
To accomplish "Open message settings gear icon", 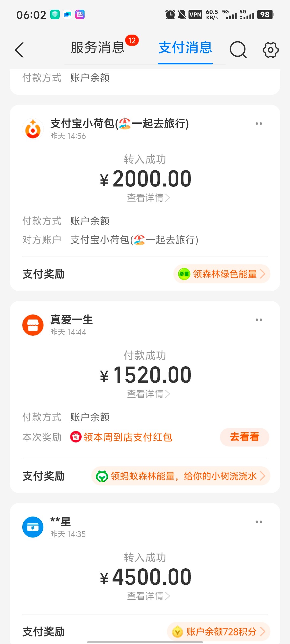I will pyautogui.click(x=270, y=50).
